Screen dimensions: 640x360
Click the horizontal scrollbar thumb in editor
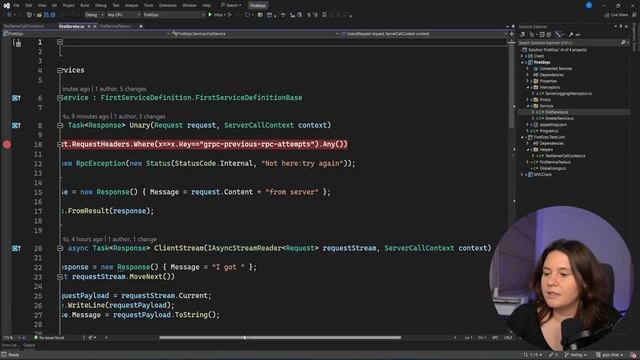click(280, 338)
